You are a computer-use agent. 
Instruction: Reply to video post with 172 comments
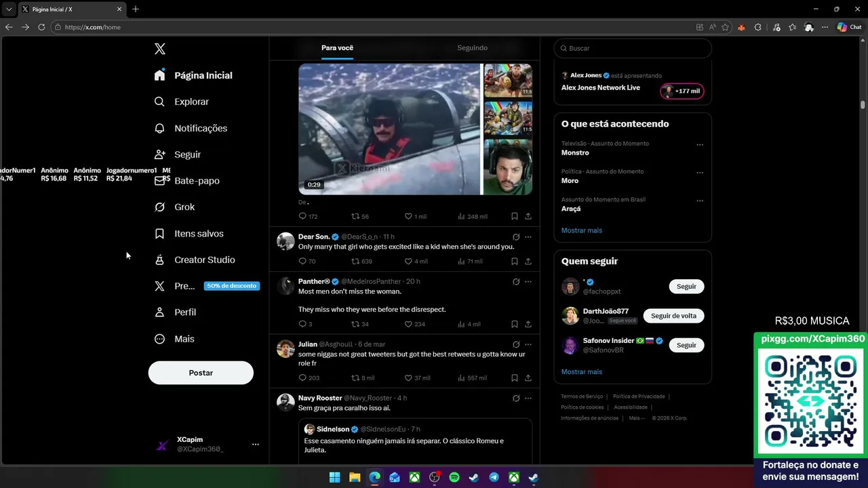[308, 216]
